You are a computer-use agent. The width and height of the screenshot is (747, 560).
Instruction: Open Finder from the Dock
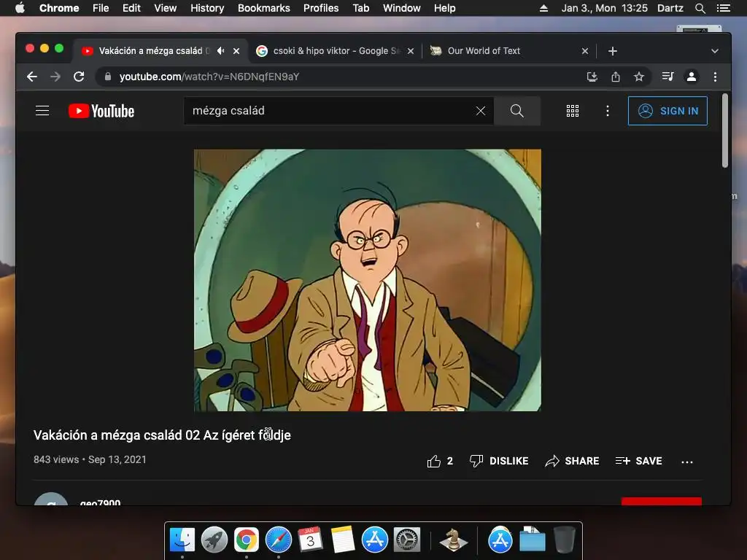point(182,540)
